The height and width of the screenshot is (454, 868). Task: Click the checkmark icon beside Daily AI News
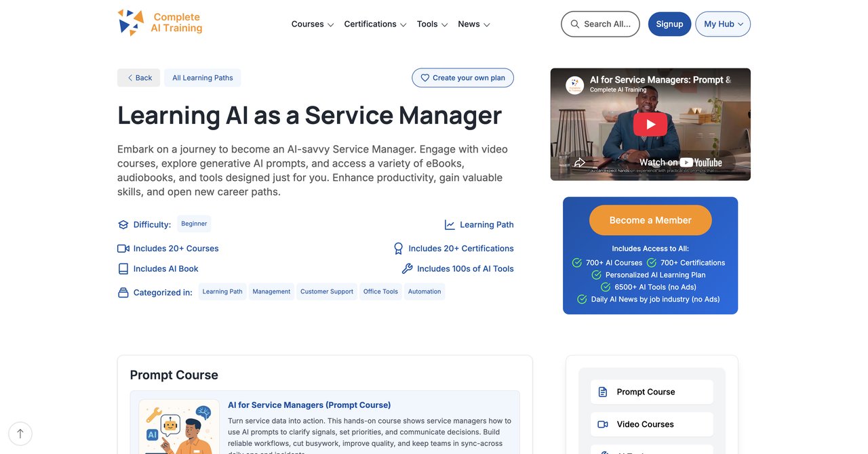[582, 300]
